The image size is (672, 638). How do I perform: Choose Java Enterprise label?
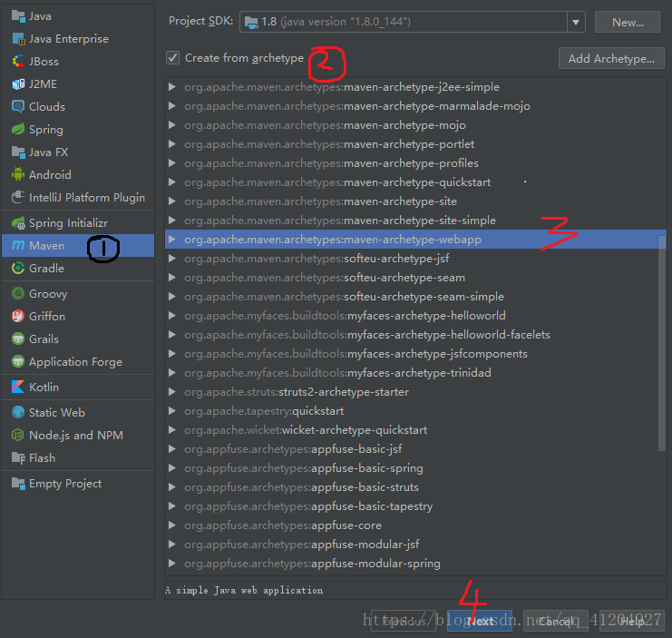(x=69, y=39)
